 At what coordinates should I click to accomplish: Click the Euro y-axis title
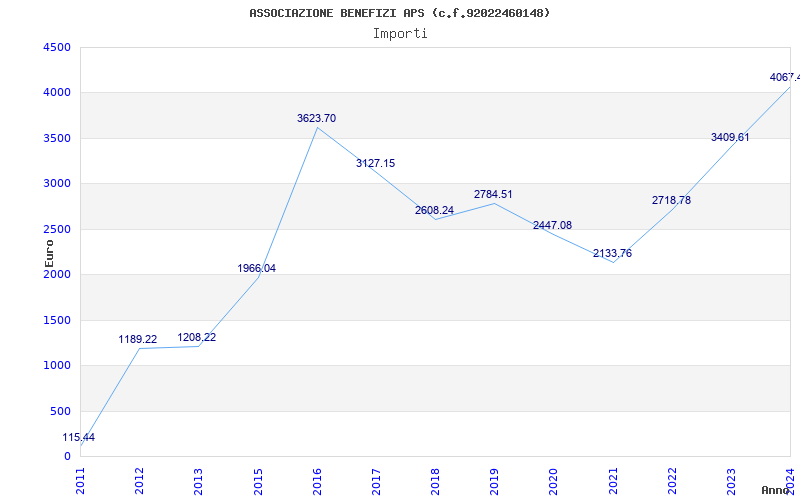click(50, 252)
